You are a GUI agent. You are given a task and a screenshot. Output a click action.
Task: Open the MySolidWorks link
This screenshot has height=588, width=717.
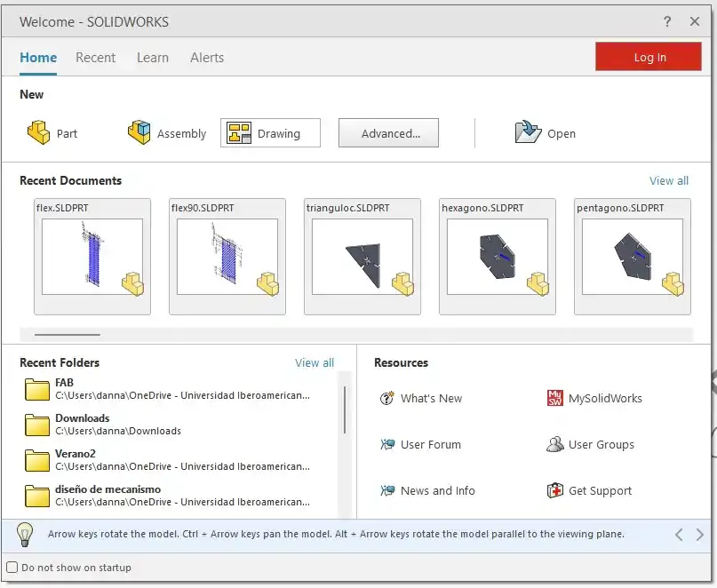tap(605, 398)
